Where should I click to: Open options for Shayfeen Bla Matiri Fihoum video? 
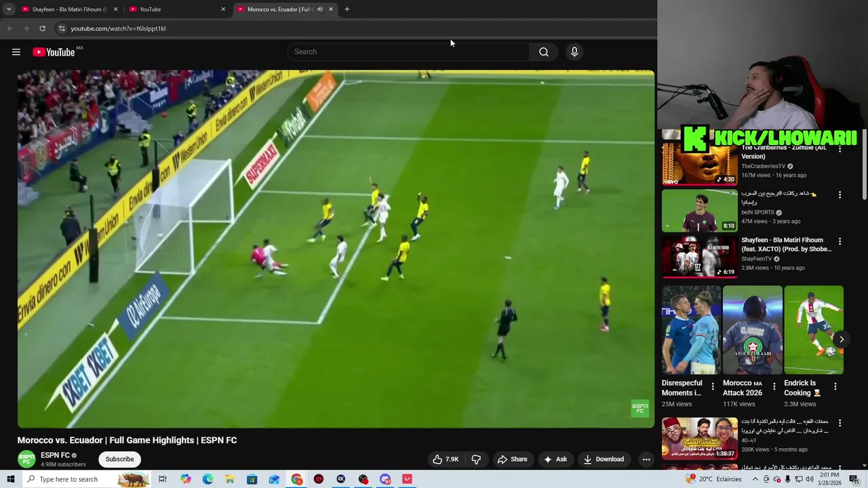pyautogui.click(x=840, y=241)
